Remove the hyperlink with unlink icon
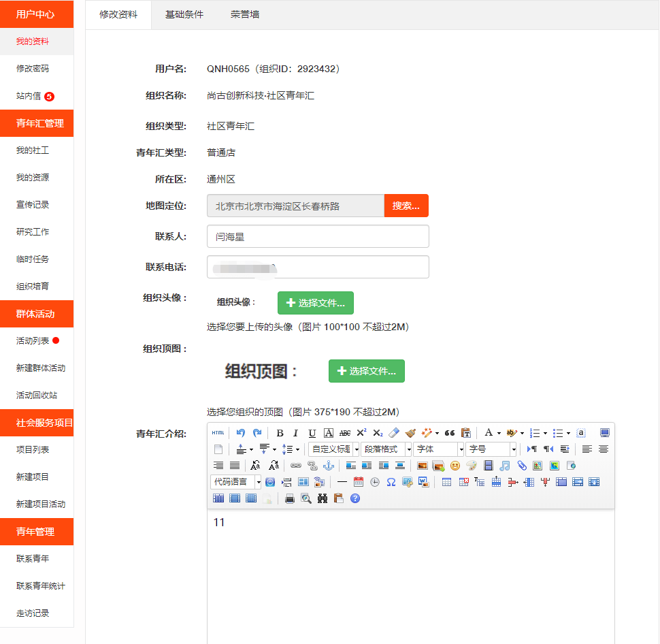The width and height of the screenshot is (660, 644). pyautogui.click(x=312, y=466)
